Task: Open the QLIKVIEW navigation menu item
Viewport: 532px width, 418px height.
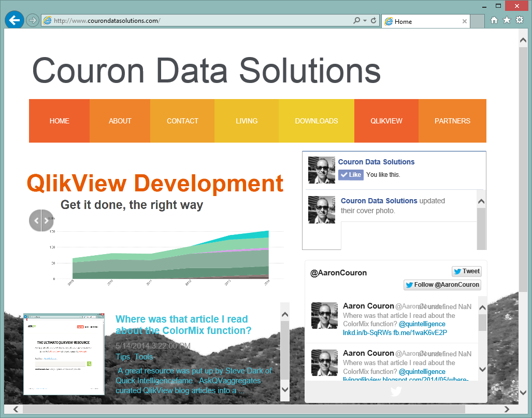Action: pos(386,121)
